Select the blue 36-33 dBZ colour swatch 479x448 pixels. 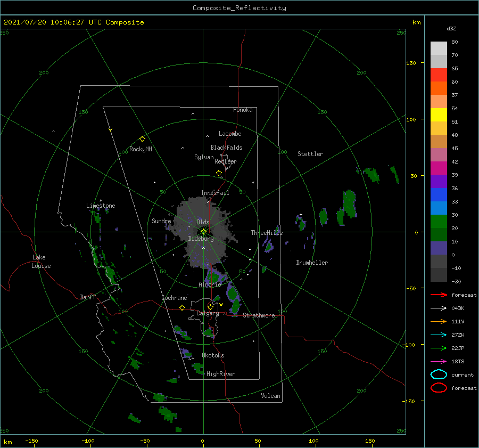pos(439,195)
